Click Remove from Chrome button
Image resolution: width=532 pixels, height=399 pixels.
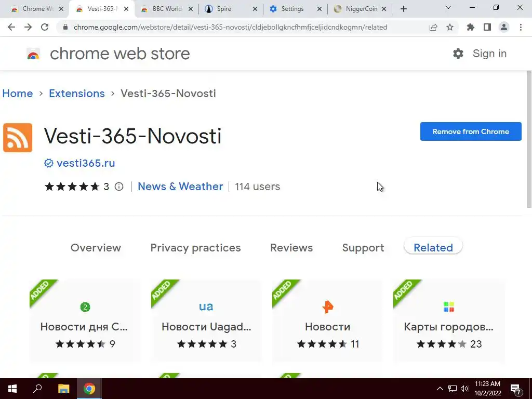(x=471, y=131)
